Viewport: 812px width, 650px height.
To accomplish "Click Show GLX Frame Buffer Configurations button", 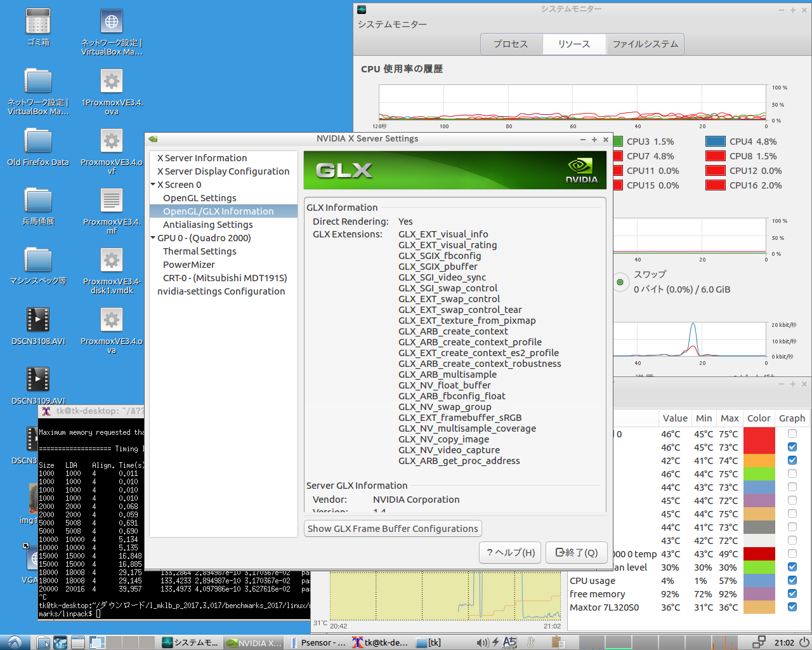I will [x=393, y=529].
